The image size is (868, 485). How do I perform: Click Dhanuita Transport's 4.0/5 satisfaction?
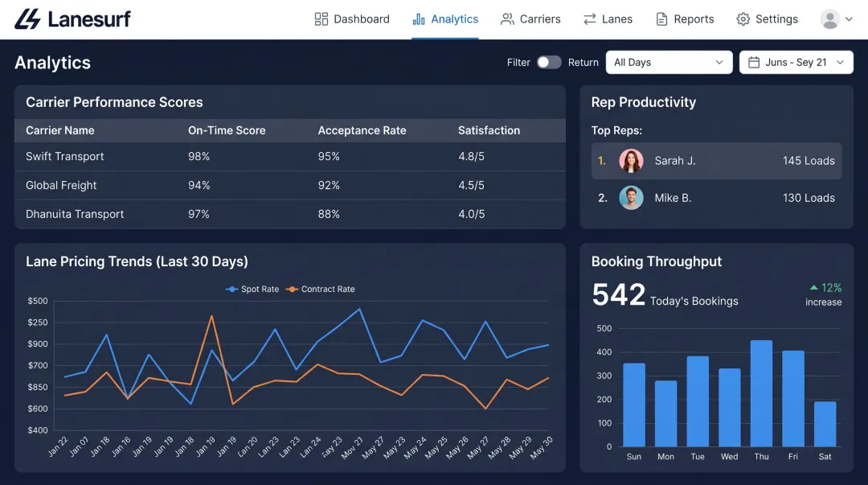click(x=471, y=214)
